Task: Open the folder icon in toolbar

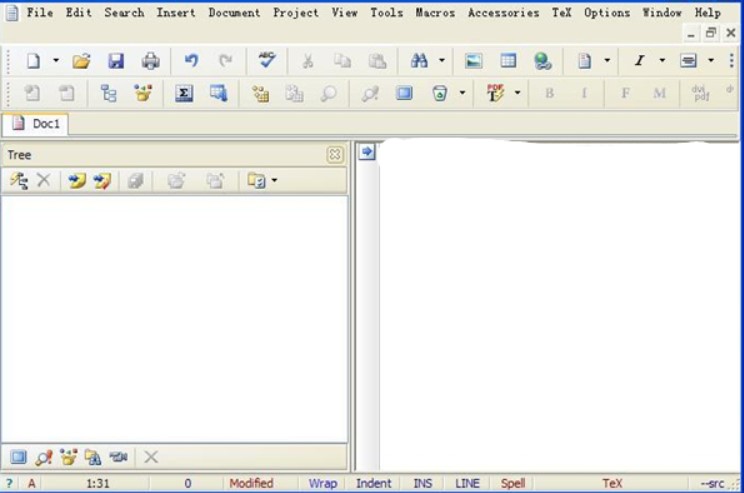Action: (x=81, y=61)
